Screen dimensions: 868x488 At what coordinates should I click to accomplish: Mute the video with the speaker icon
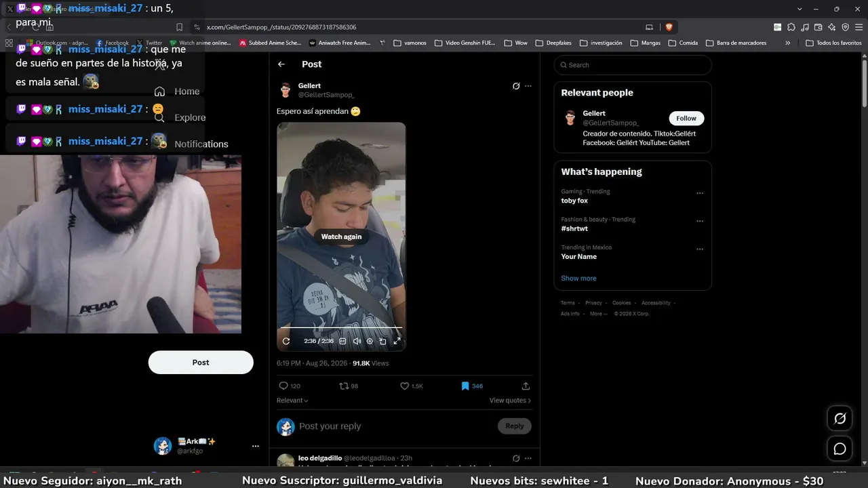click(x=357, y=341)
